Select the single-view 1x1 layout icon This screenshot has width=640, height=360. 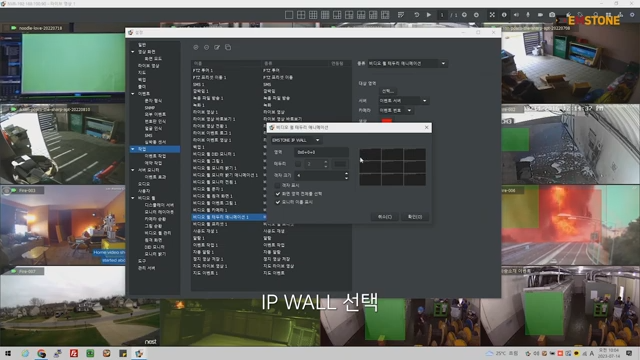pos(289,15)
